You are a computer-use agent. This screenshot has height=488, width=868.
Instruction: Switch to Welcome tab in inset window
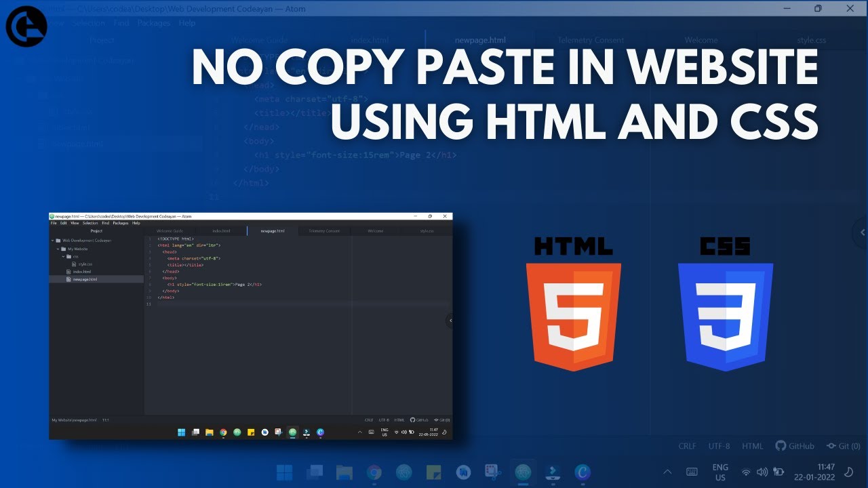pyautogui.click(x=376, y=231)
